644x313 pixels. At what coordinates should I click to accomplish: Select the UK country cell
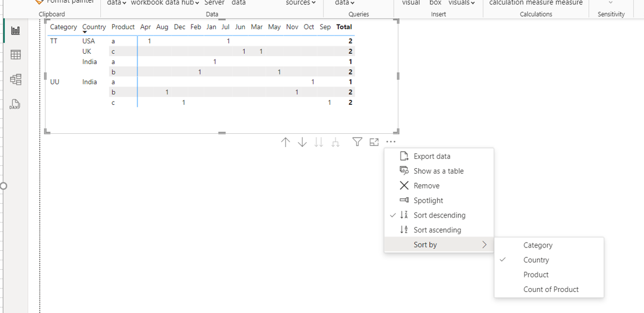coord(87,52)
